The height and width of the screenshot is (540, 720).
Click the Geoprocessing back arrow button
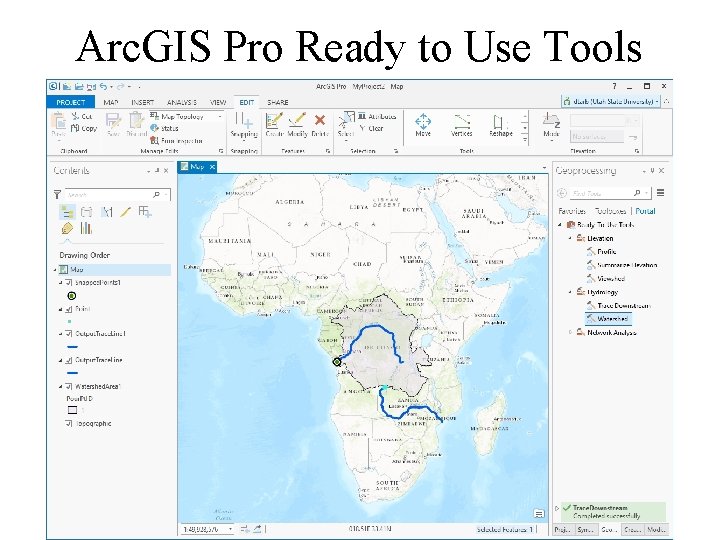tap(561, 193)
